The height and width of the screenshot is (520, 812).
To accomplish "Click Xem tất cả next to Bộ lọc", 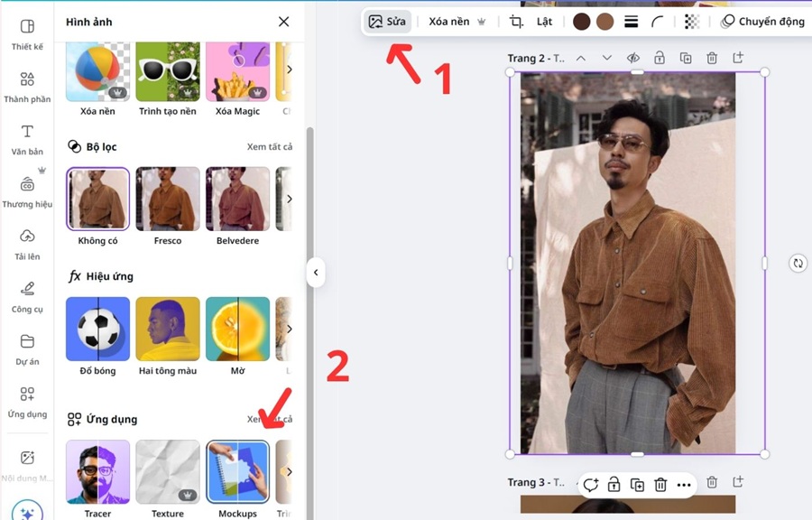I will point(269,147).
